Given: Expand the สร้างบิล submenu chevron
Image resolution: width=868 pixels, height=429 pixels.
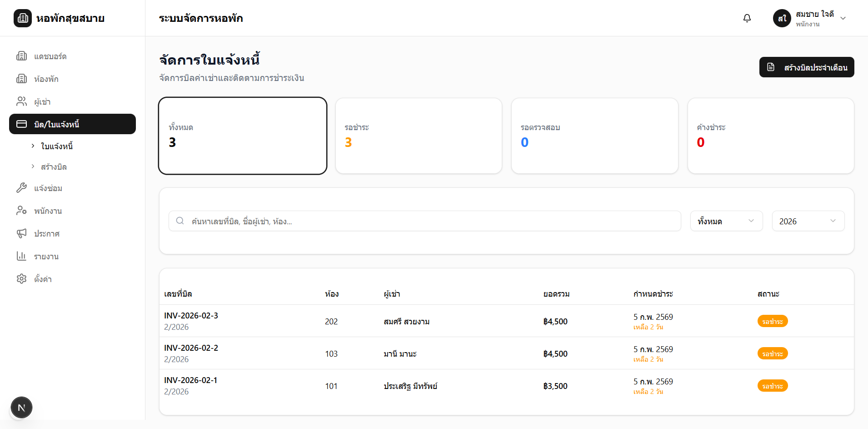Looking at the screenshot, I should click(33, 167).
